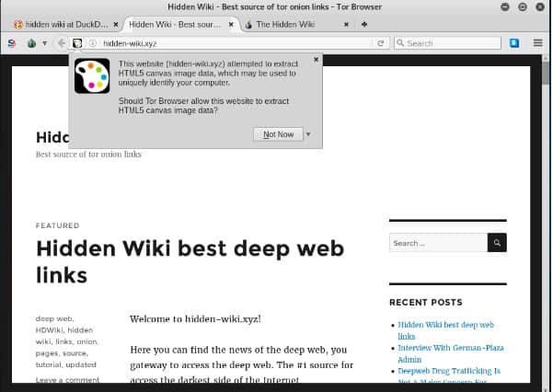The height and width of the screenshot is (392, 553).
Task: Submit the sidebar search magnifier button
Action: point(497,243)
